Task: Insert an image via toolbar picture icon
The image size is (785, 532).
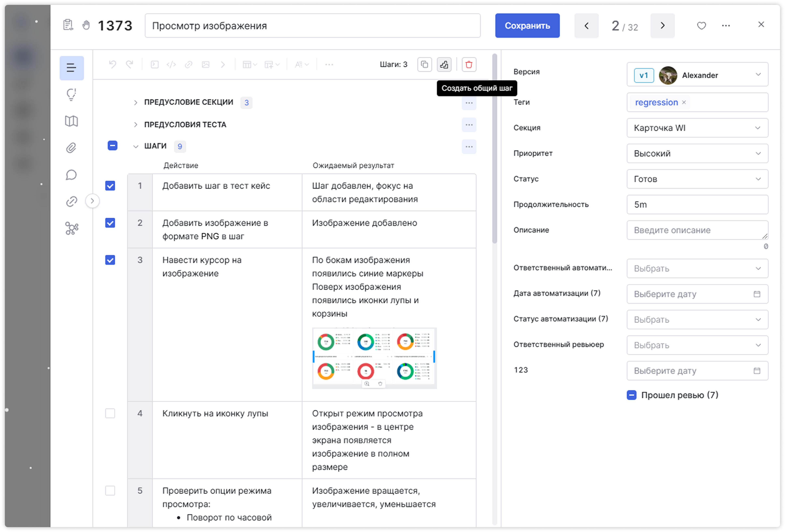Action: 206,64
